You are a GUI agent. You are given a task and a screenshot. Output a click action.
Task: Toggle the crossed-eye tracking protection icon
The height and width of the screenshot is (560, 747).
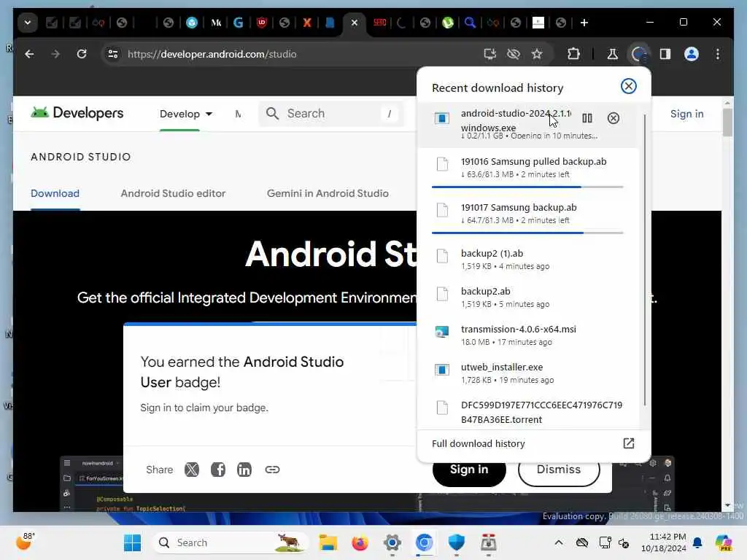514,54
